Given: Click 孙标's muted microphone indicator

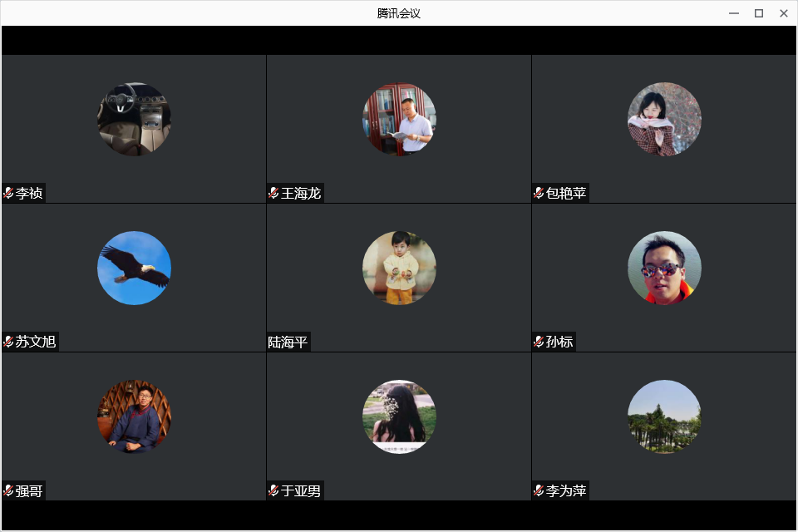Looking at the screenshot, I should click(x=539, y=342).
